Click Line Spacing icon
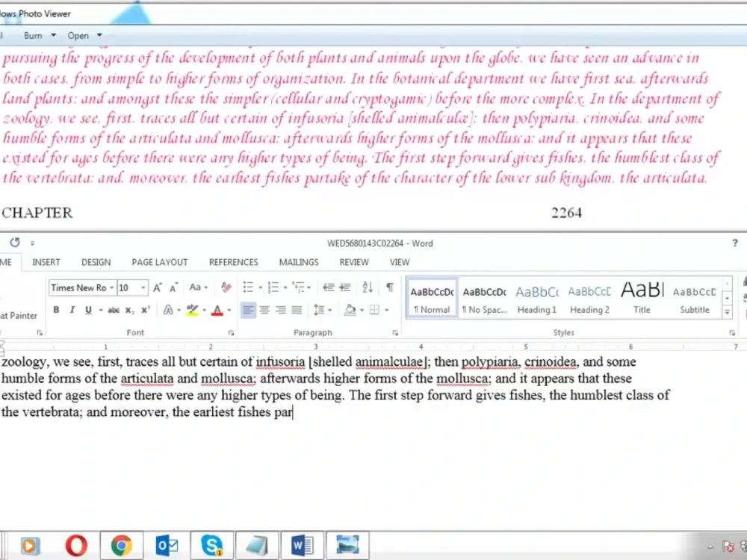747x560 pixels. point(319,310)
